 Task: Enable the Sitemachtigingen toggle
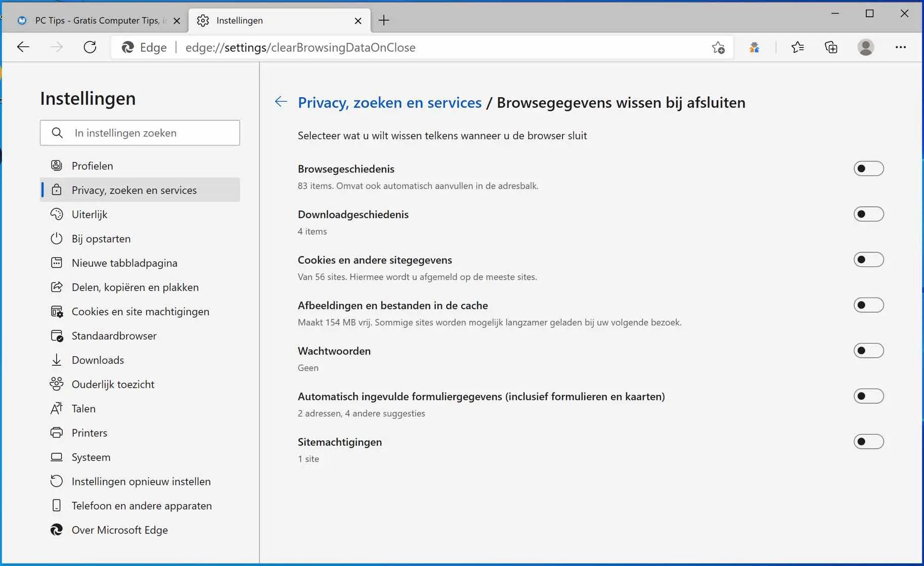coord(868,442)
